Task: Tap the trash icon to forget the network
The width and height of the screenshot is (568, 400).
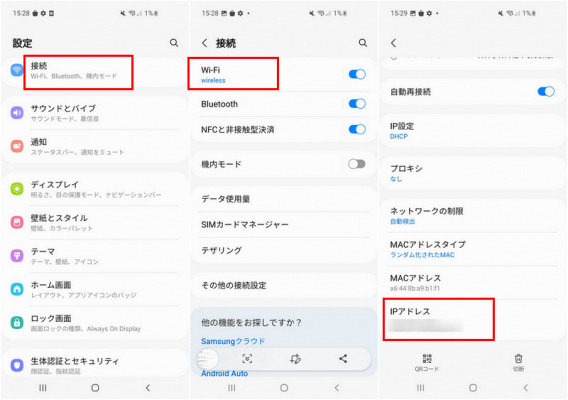Action: point(518,362)
